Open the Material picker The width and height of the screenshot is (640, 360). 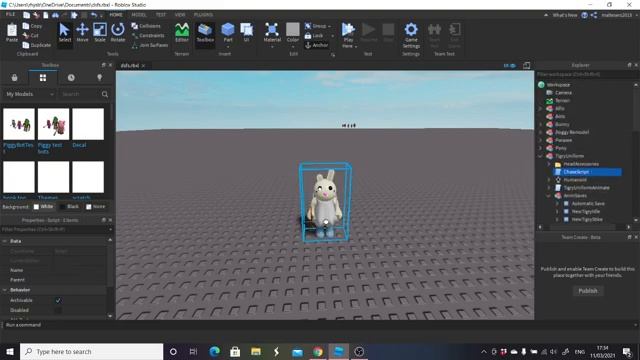click(272, 33)
